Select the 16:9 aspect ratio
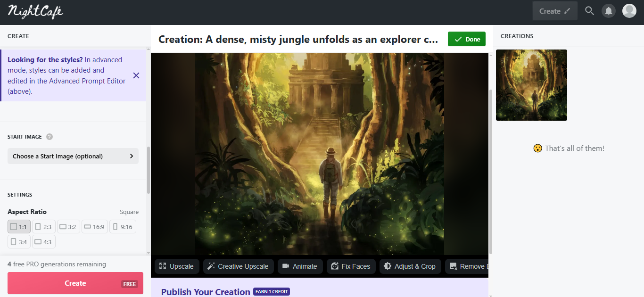 click(x=94, y=226)
